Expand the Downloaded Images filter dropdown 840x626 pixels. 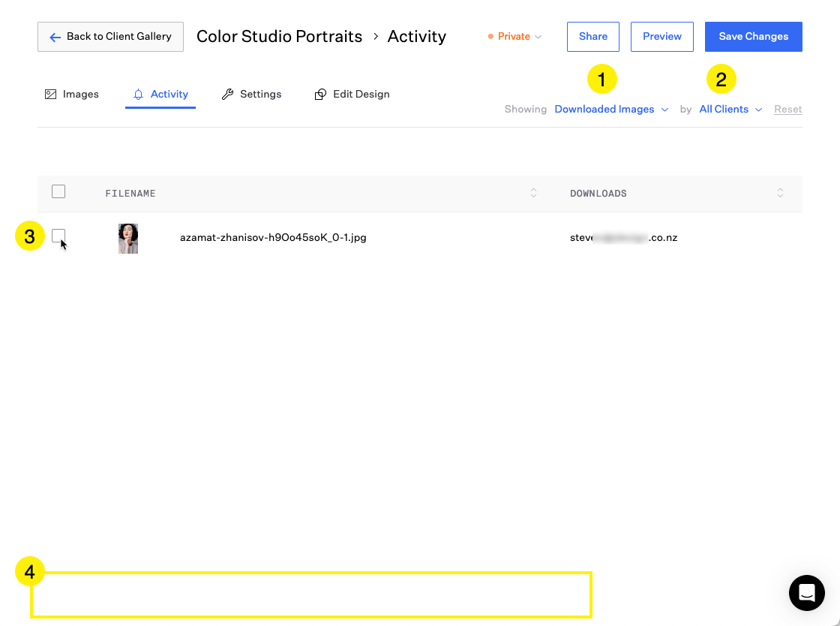tap(610, 110)
